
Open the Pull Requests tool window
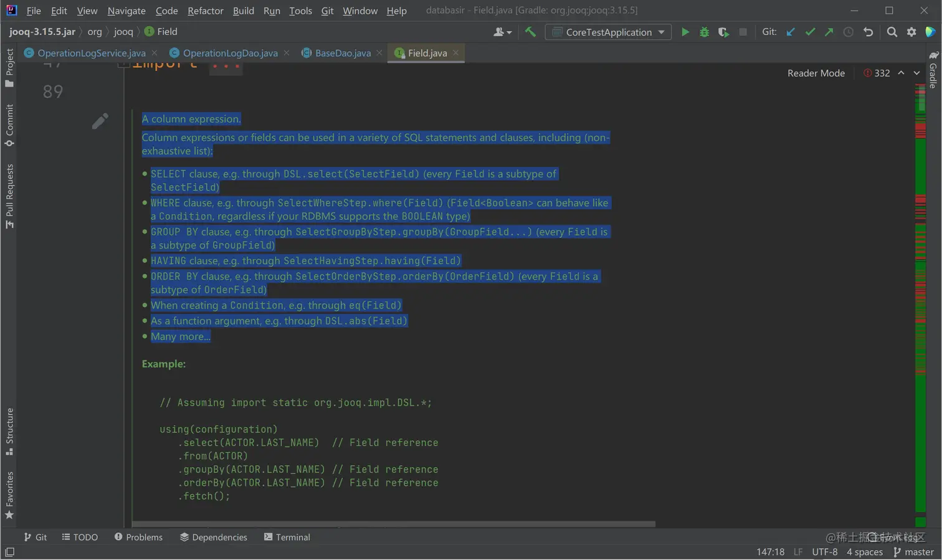tap(9, 196)
